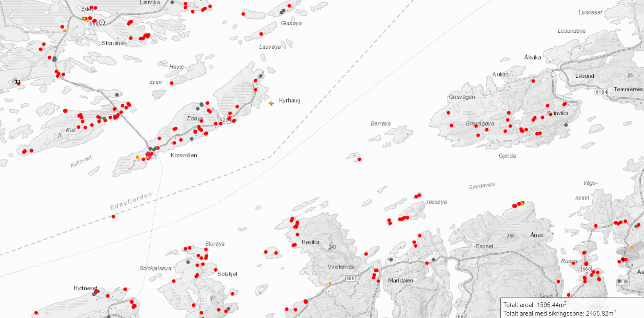The width and height of the screenshot is (644, 318).
Task: Click the road 680 shield beside Ruøya
Action: (x=587, y=269)
